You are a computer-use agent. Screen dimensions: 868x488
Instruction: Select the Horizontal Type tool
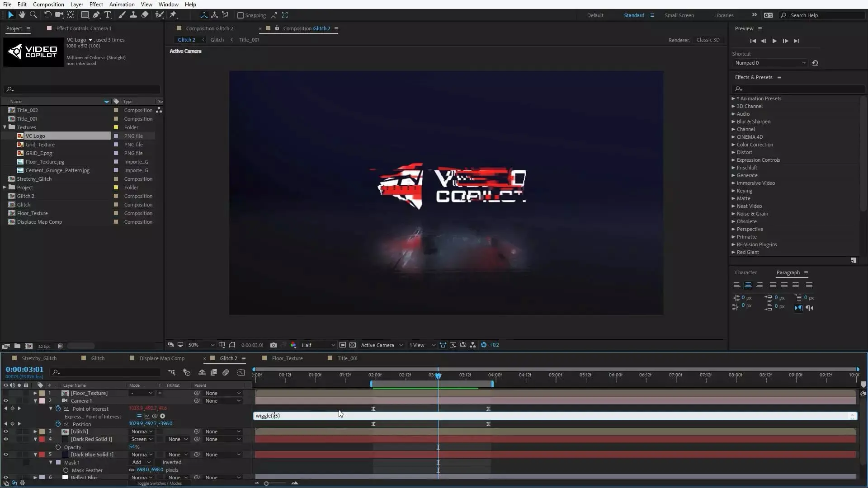click(108, 15)
